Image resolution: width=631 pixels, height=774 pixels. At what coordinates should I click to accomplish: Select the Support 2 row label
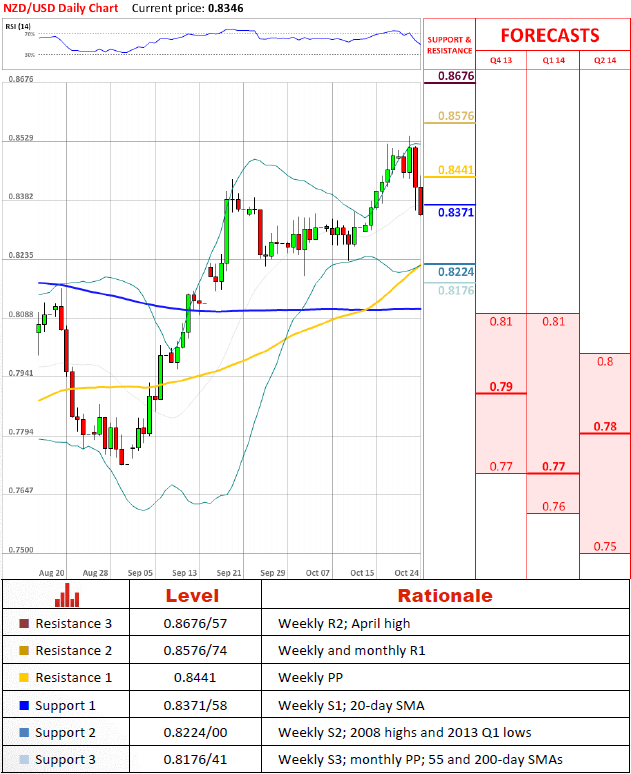click(x=65, y=733)
